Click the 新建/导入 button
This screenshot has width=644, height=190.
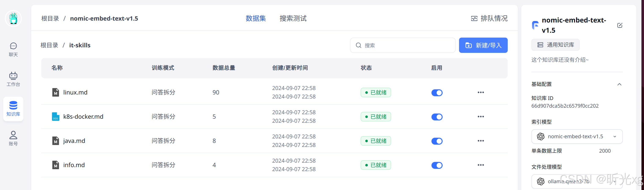coord(483,45)
